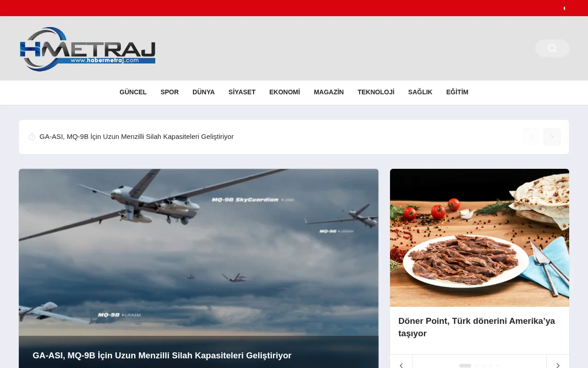The image size is (588, 368).
Task: Click the clock icon beside the ticker headline
Action: (32, 136)
